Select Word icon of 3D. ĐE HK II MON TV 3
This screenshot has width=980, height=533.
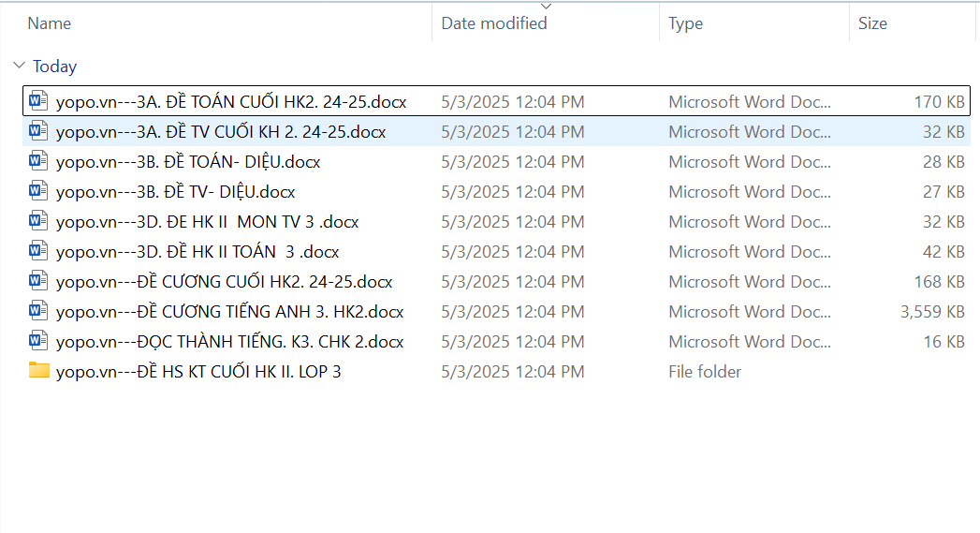pos(38,221)
